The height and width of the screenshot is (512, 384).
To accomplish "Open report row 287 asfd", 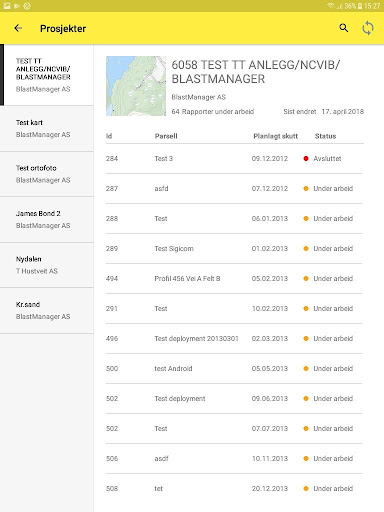I will (x=234, y=189).
